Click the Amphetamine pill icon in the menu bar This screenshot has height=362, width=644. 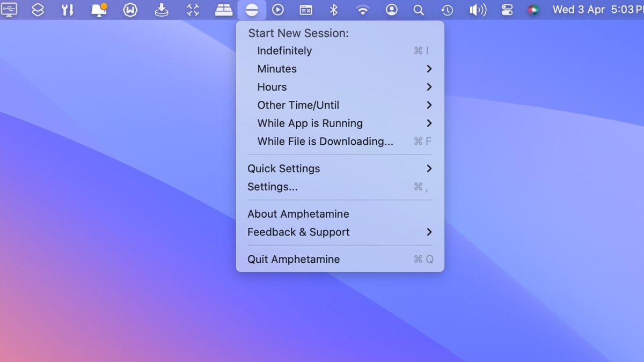click(x=252, y=10)
